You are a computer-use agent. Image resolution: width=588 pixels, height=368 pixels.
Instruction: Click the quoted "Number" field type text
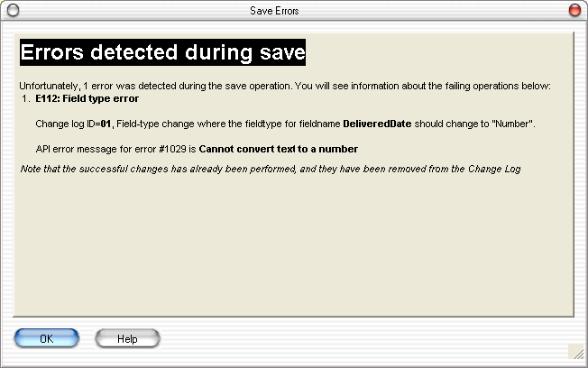(515, 123)
